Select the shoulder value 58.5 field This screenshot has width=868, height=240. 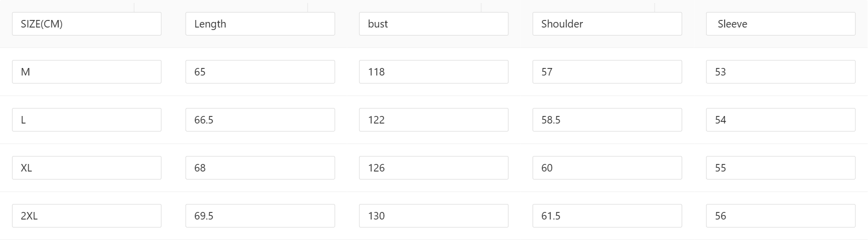click(x=607, y=120)
